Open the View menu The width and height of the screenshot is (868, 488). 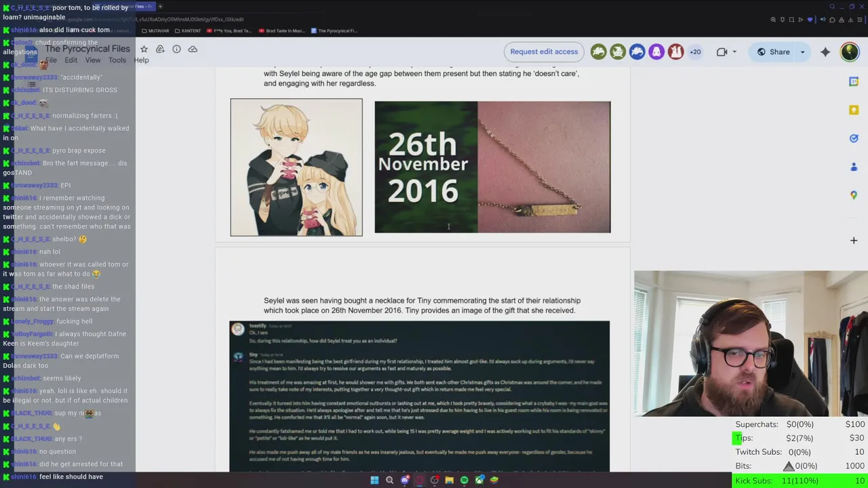click(93, 60)
